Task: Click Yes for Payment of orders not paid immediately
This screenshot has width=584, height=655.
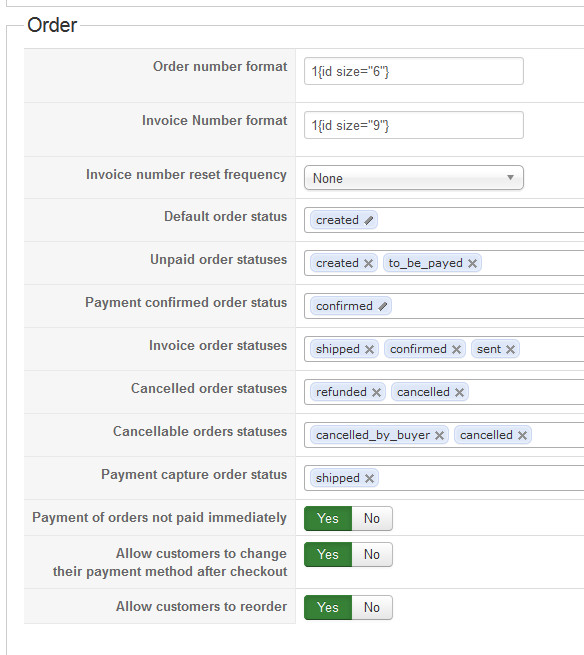Action: point(328,518)
